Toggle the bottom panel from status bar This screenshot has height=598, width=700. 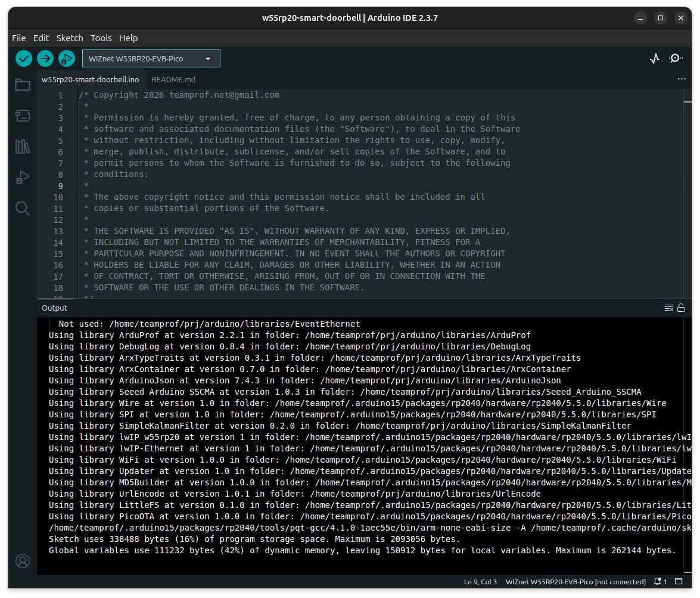tap(679, 581)
